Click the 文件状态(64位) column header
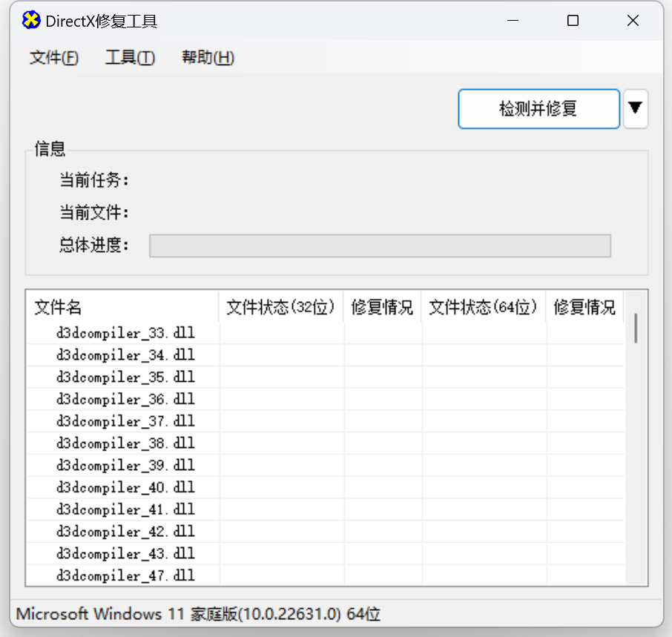 pos(484,307)
